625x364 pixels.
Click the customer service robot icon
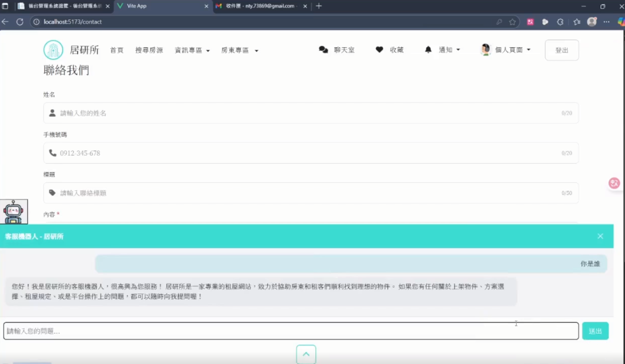pyautogui.click(x=14, y=212)
